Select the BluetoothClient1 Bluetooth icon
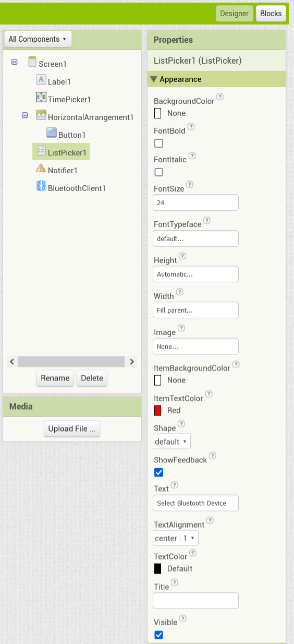The height and width of the screenshot is (644, 294). tap(41, 186)
